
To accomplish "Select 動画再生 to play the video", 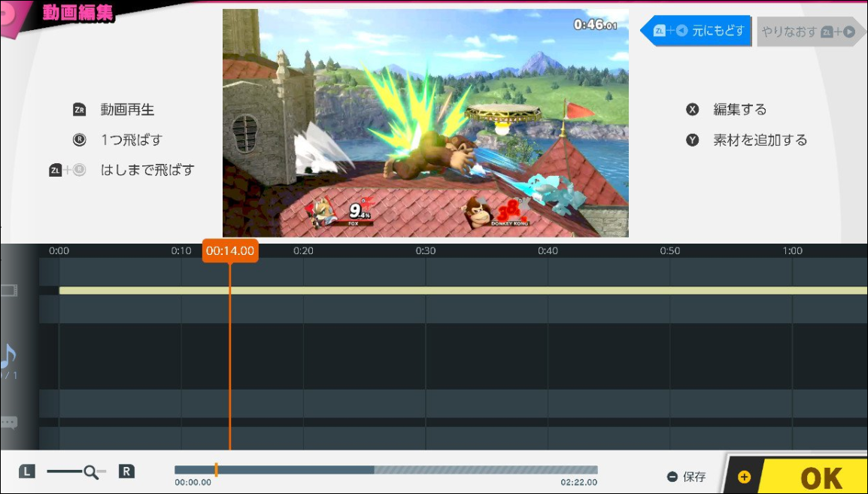I will (127, 110).
